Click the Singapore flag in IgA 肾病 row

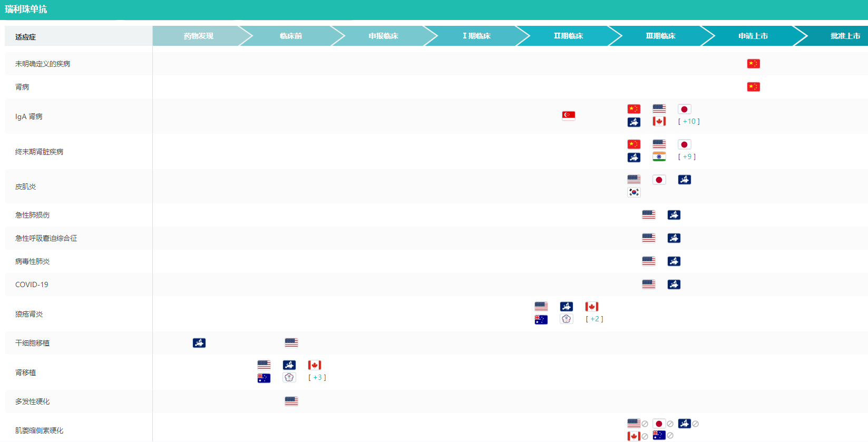pyautogui.click(x=569, y=115)
